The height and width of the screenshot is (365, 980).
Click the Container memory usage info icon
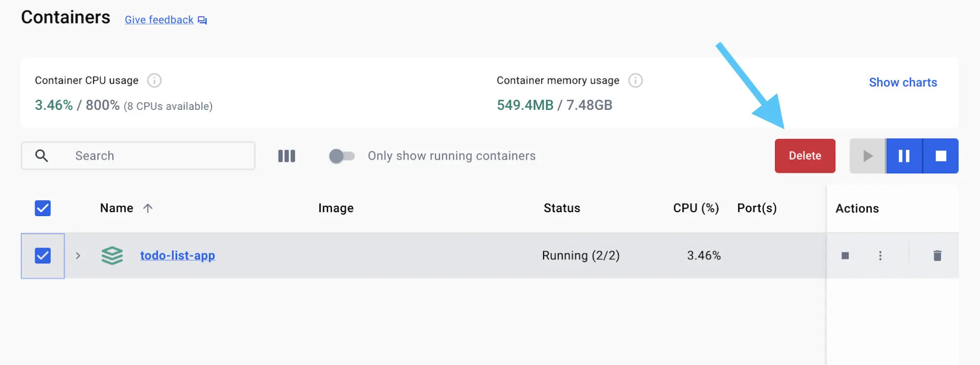point(636,80)
